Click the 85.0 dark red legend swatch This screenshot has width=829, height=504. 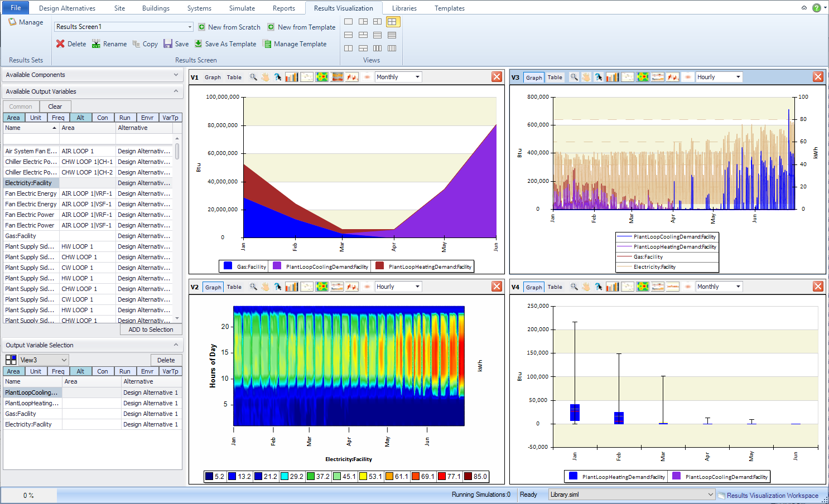[x=469, y=477]
